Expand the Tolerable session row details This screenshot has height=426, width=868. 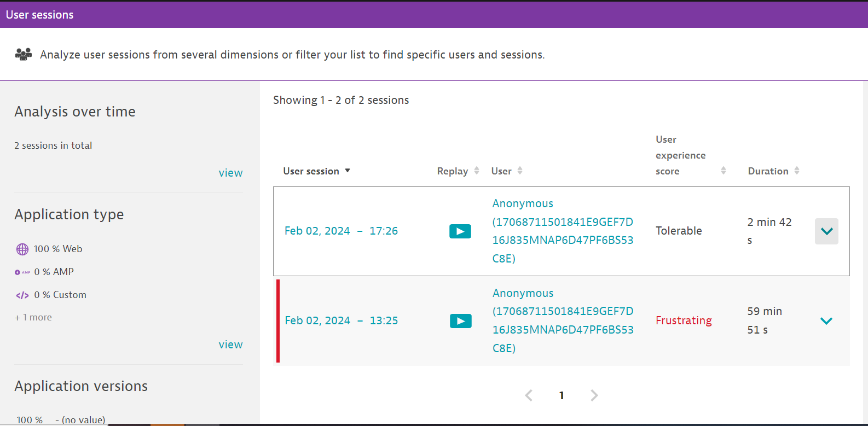(x=826, y=231)
